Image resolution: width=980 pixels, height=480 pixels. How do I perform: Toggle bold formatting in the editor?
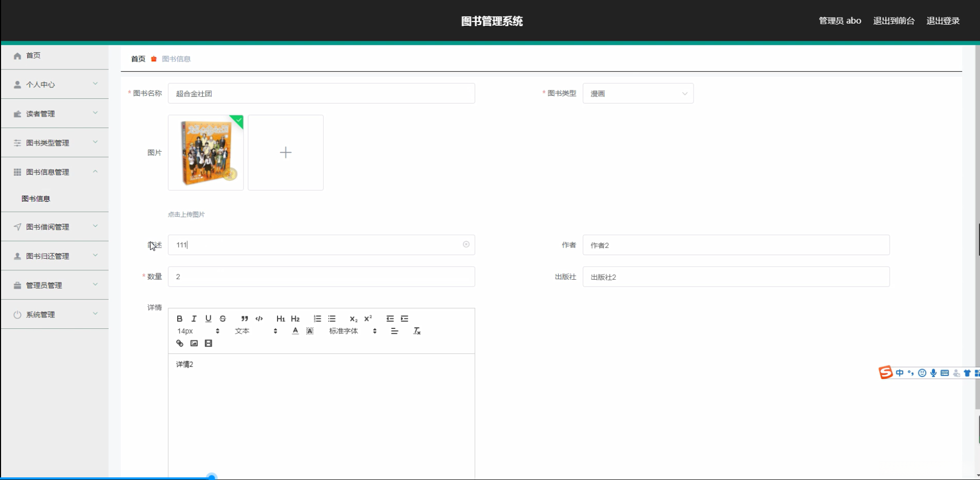coord(179,318)
